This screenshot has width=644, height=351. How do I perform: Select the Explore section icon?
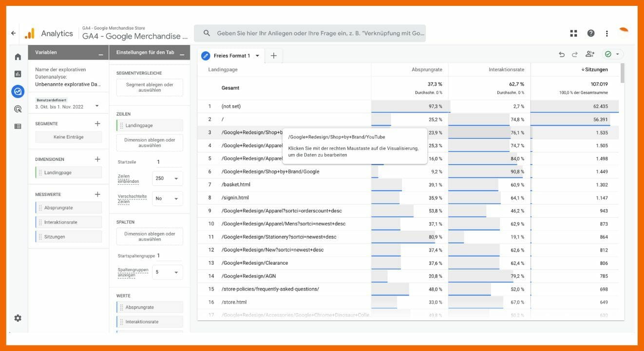(x=18, y=91)
